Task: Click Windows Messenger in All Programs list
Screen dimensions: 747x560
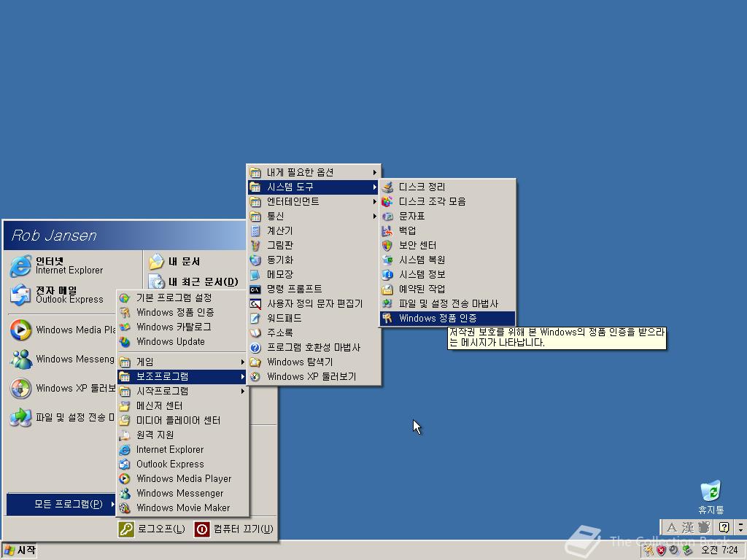Action: (x=182, y=494)
